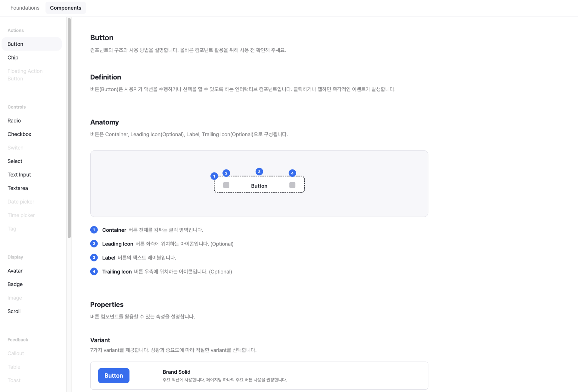Click the Table sidebar entry
578x392 pixels.
14,367
